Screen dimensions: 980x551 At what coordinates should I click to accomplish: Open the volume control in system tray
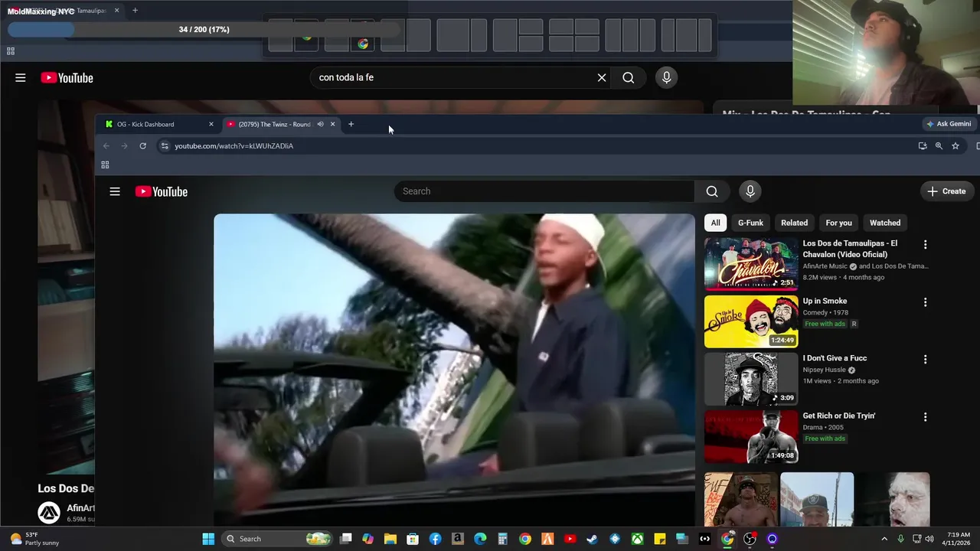coord(929,539)
